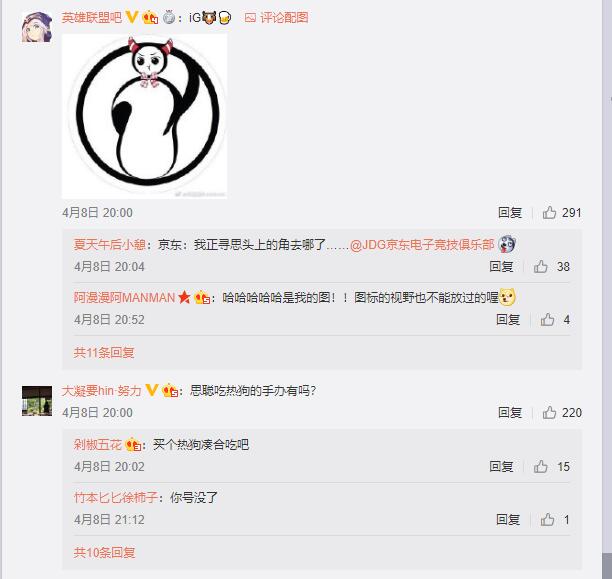The height and width of the screenshot is (579, 612).
Task: Click the page's vertical scrollbar thumb
Action: pos(607,566)
